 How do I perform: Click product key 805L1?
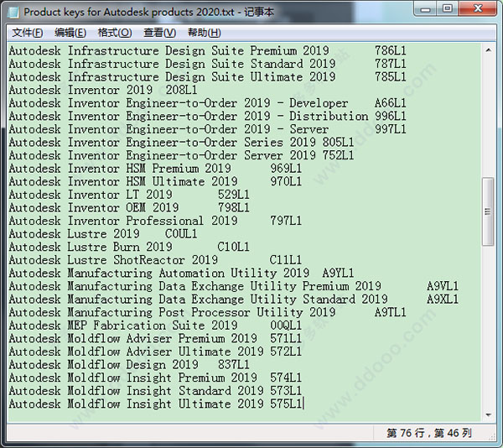338,143
